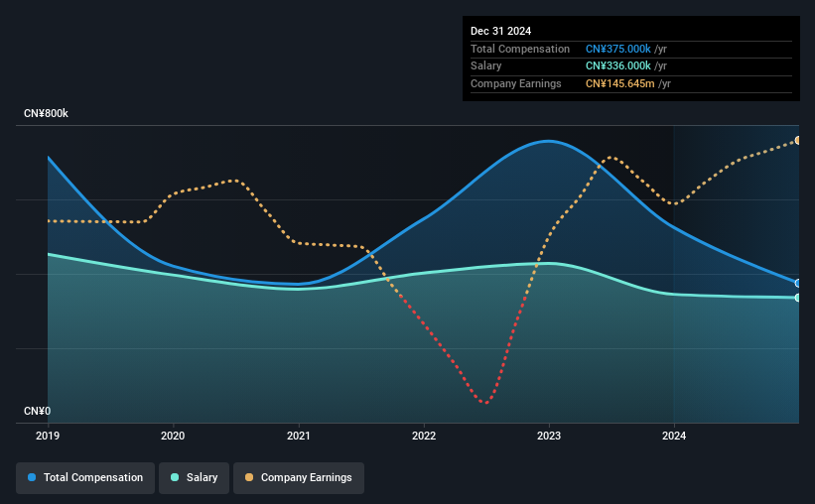Select the 2021 x-axis label

coord(299,436)
